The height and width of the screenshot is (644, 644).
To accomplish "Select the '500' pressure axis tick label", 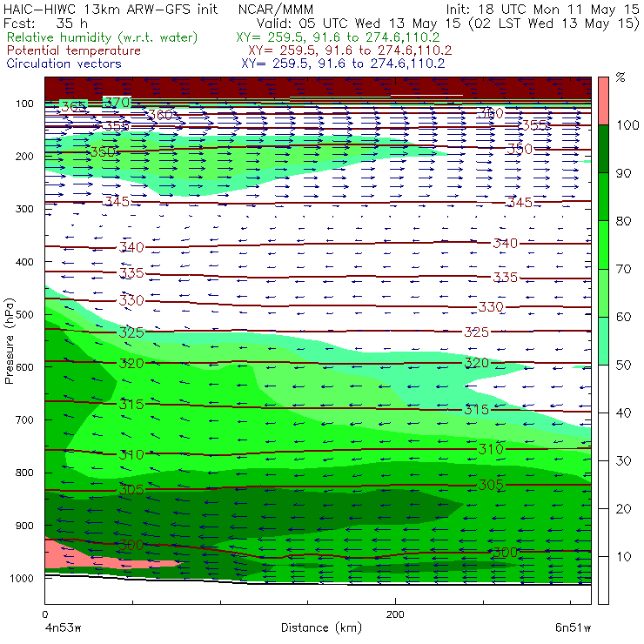I will 24,314.
